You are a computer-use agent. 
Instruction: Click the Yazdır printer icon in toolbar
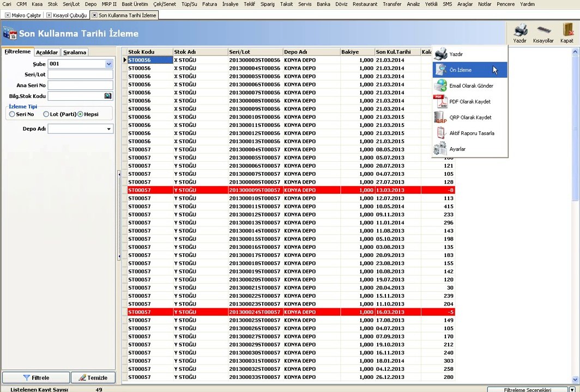(520, 29)
